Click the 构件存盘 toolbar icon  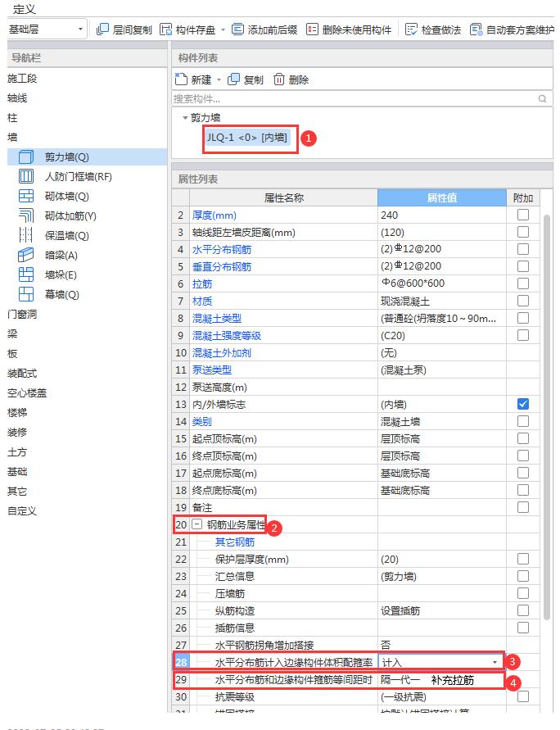[165, 29]
